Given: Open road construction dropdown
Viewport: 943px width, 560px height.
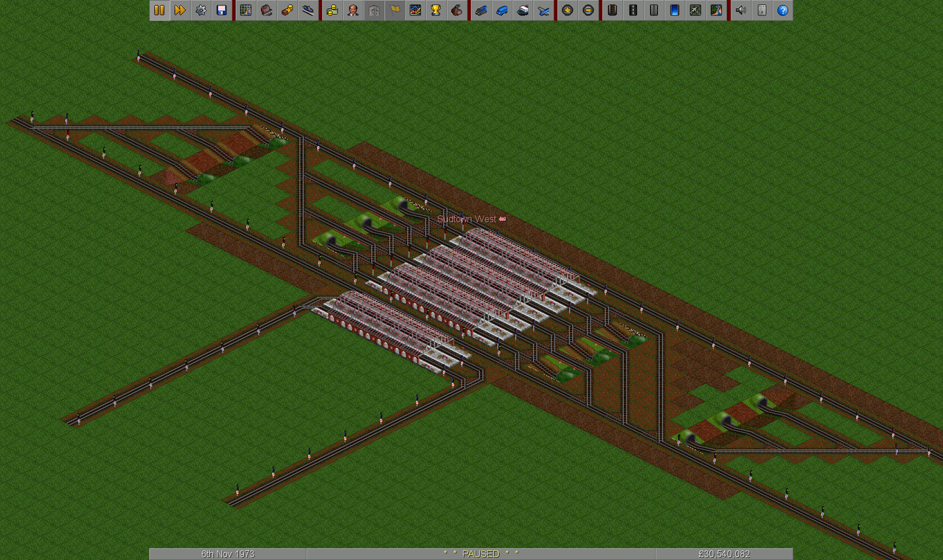Looking at the screenshot, I should (633, 10).
